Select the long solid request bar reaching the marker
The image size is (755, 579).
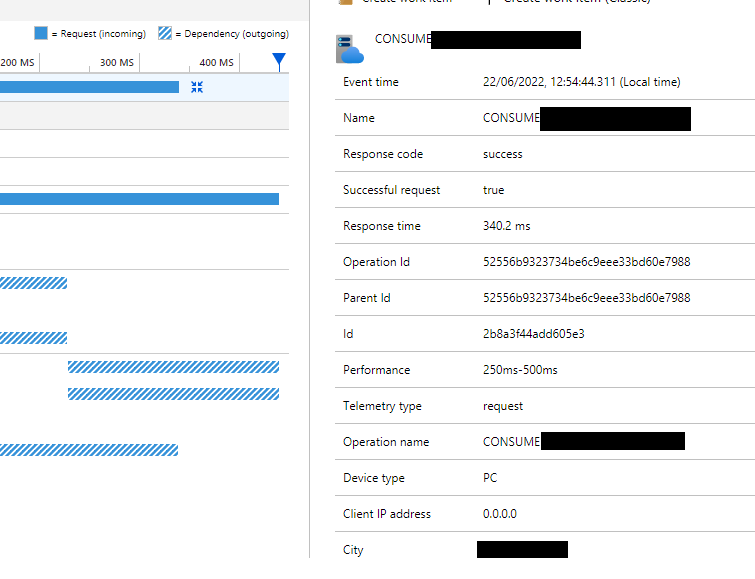pos(139,199)
